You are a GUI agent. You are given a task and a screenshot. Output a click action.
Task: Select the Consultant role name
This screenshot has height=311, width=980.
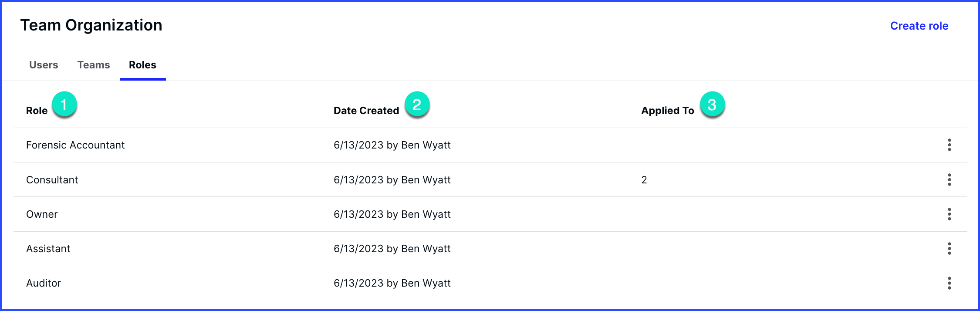(x=52, y=180)
